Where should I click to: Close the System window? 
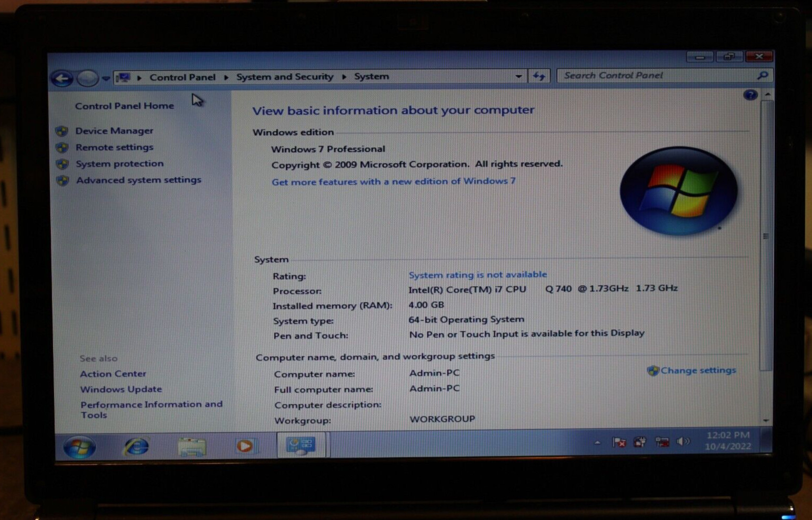(x=759, y=56)
